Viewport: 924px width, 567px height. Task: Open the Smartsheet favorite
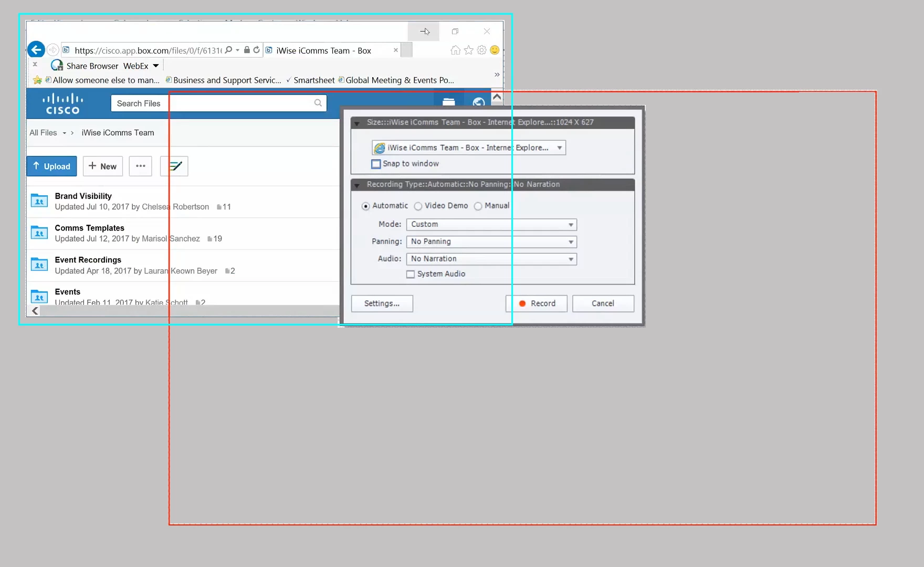(310, 80)
